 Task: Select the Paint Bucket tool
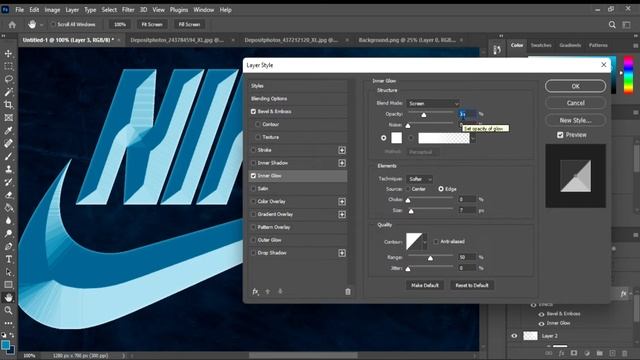[8, 208]
